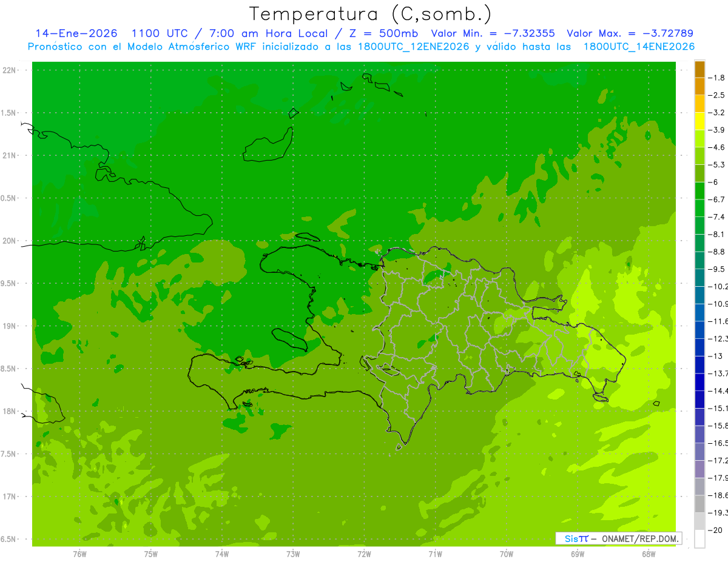This screenshot has width=728, height=562.
Task: Click the '-6' color scale label
Action: click(x=713, y=182)
